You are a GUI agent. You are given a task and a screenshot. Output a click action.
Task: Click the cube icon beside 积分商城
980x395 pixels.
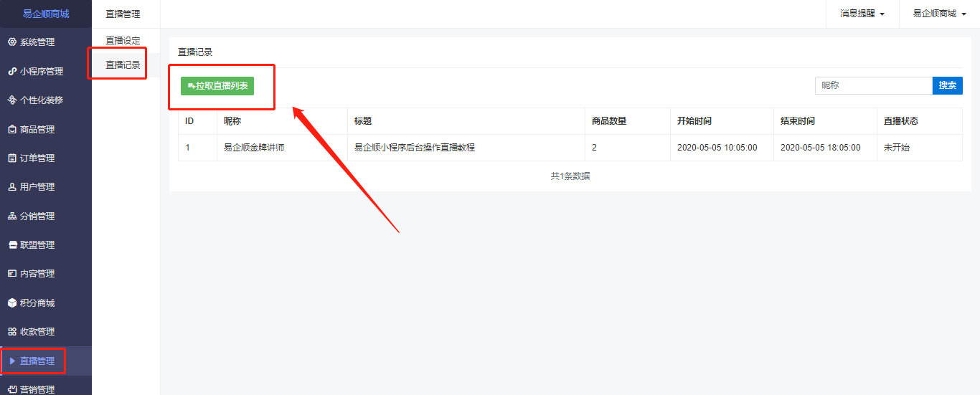pos(11,303)
